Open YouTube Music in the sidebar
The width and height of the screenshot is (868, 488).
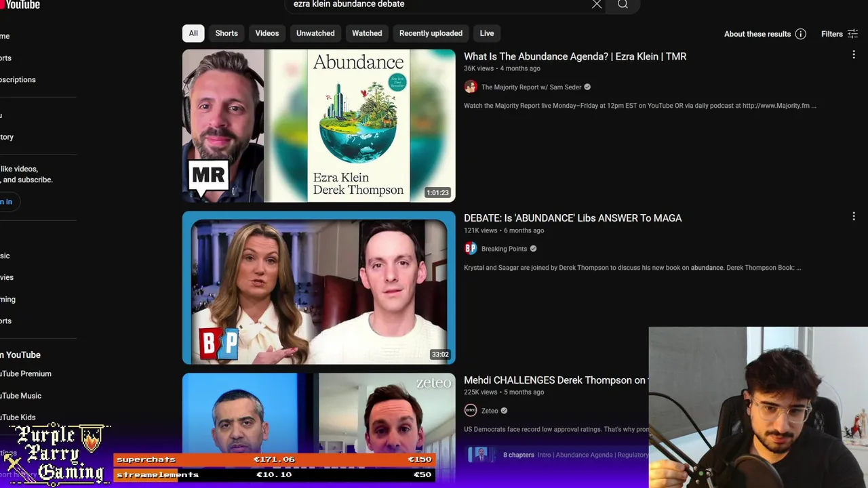(x=21, y=396)
